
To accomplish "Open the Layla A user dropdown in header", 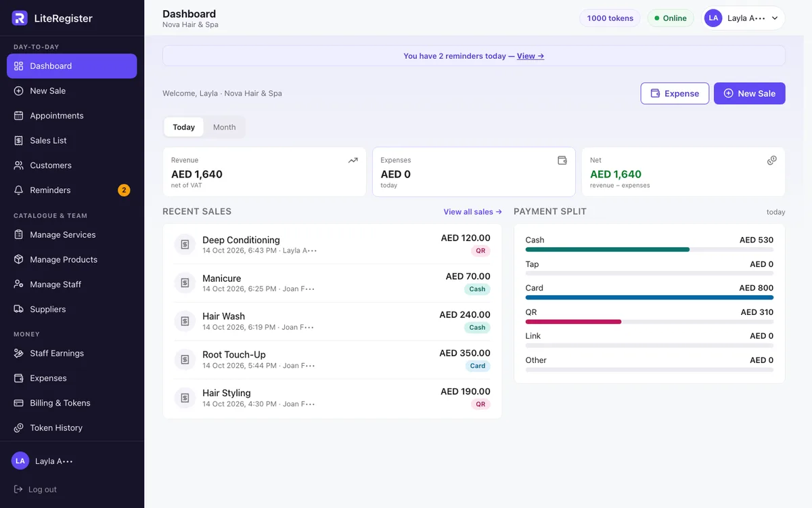I will tap(744, 18).
